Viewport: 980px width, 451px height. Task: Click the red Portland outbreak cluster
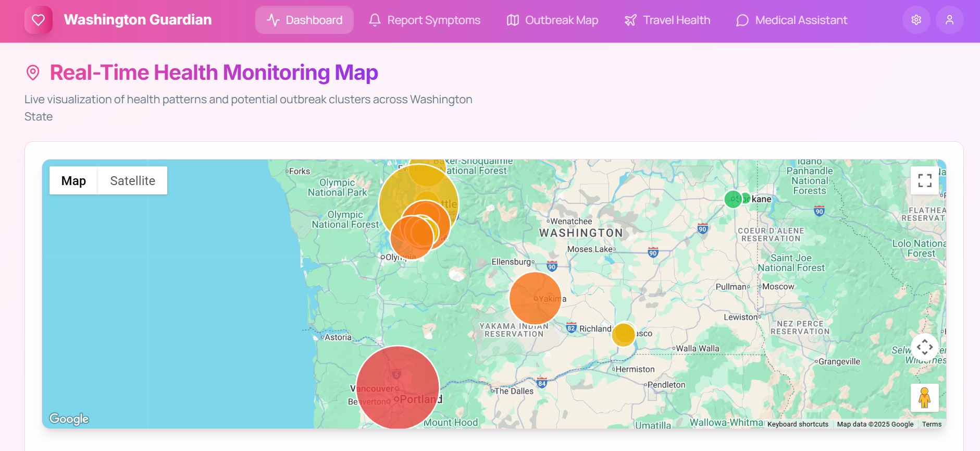398,387
